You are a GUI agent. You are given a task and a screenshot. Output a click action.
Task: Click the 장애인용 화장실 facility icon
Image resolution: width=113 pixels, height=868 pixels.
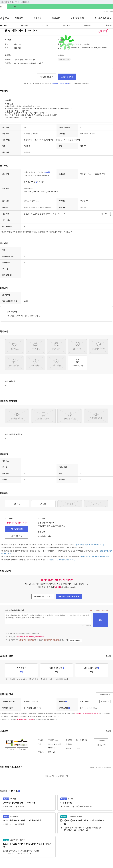coord(70,416)
